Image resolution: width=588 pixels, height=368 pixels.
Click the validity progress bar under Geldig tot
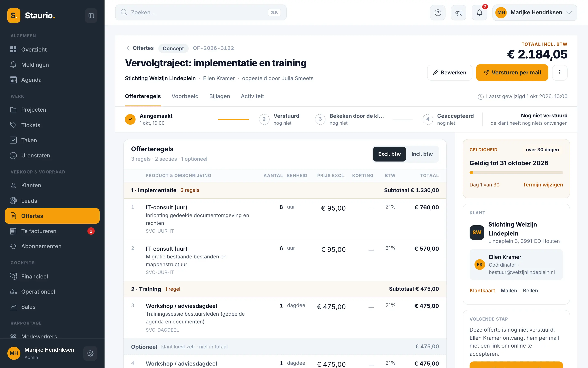516,173
